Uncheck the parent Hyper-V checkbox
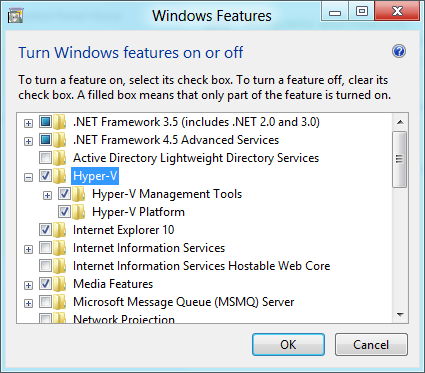 coord(45,176)
